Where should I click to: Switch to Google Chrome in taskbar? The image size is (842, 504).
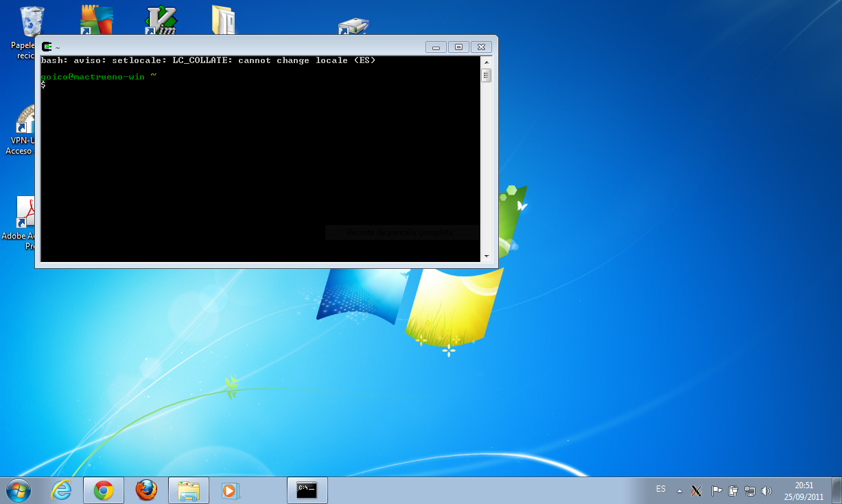[104, 490]
